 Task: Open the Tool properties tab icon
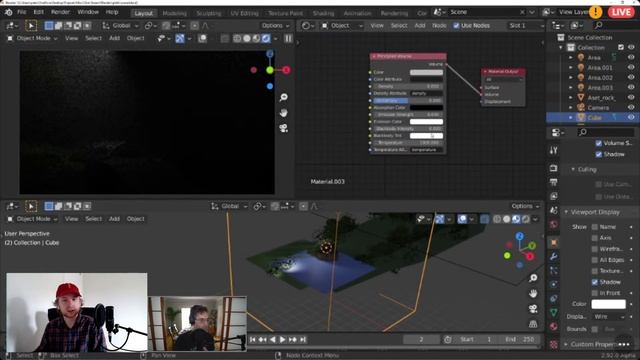pos(553,150)
